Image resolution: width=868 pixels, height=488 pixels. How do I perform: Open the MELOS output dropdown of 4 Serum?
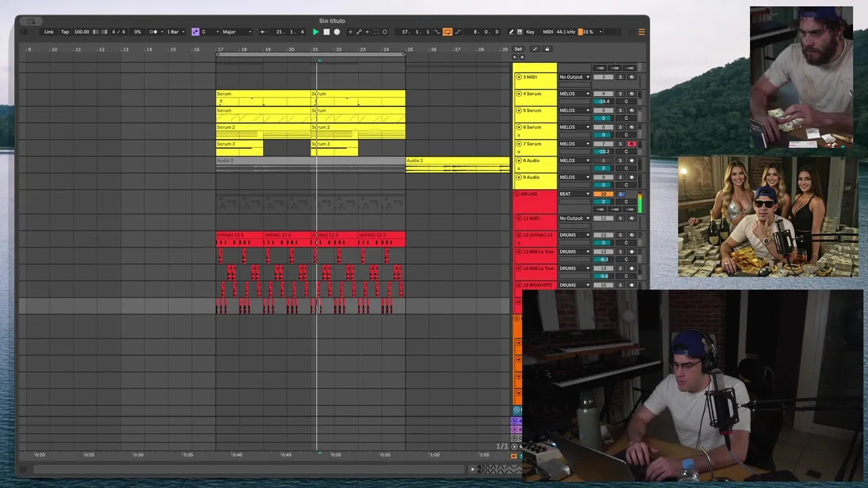click(x=574, y=94)
